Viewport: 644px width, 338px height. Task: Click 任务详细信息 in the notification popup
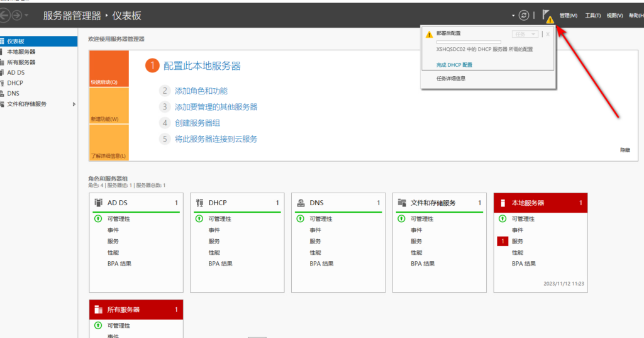click(450, 79)
